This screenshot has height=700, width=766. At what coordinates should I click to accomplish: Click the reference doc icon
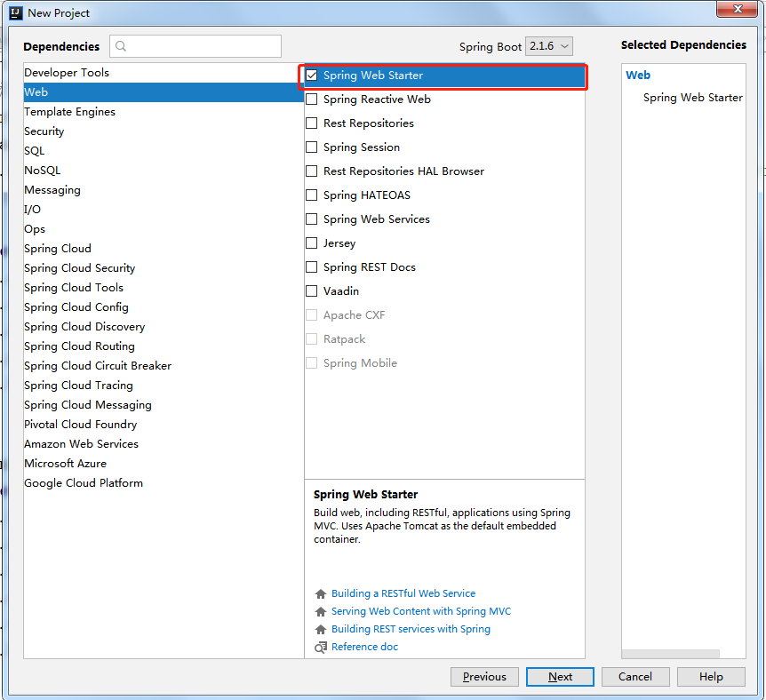321,648
